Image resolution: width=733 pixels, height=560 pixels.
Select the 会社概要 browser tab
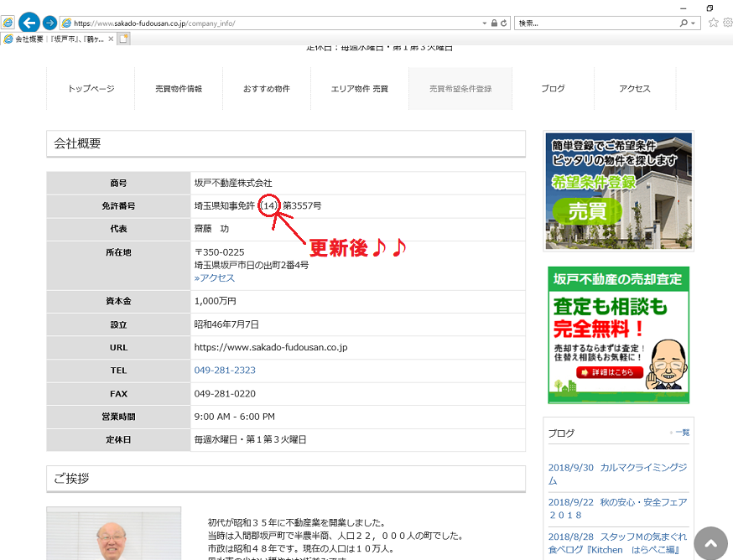click(x=59, y=39)
